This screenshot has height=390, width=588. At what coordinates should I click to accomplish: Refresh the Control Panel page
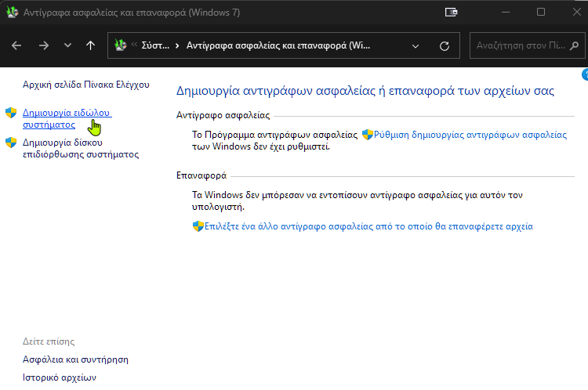coord(445,46)
